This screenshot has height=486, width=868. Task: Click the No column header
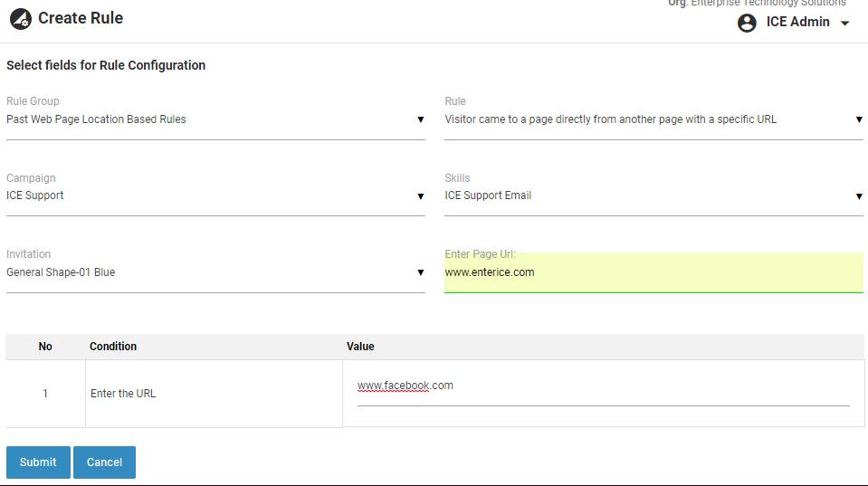[x=45, y=347]
